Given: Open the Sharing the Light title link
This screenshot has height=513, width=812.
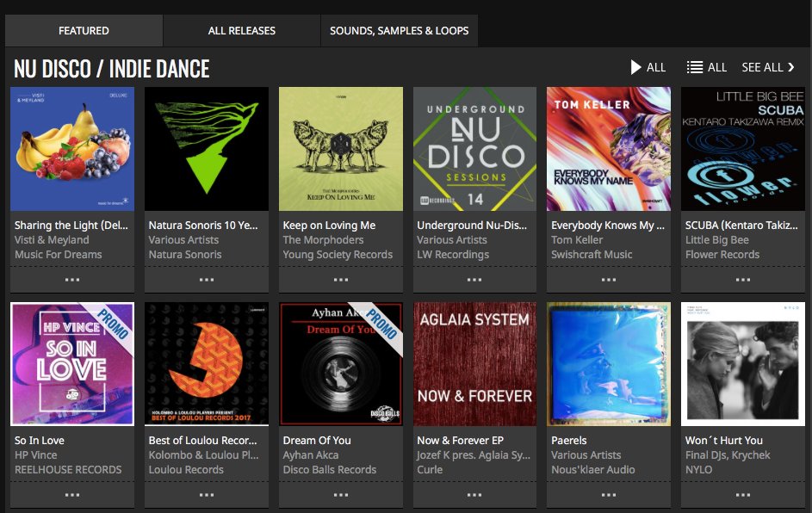Looking at the screenshot, I should [71, 226].
